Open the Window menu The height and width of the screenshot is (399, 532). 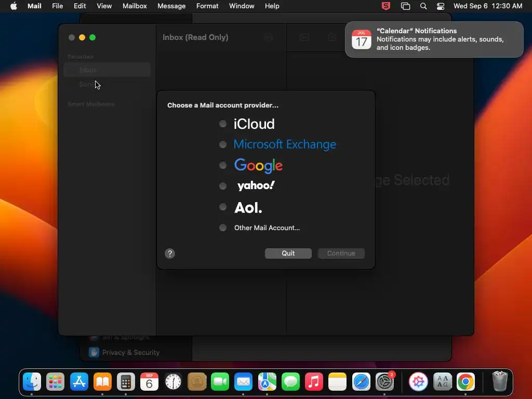[x=242, y=6]
